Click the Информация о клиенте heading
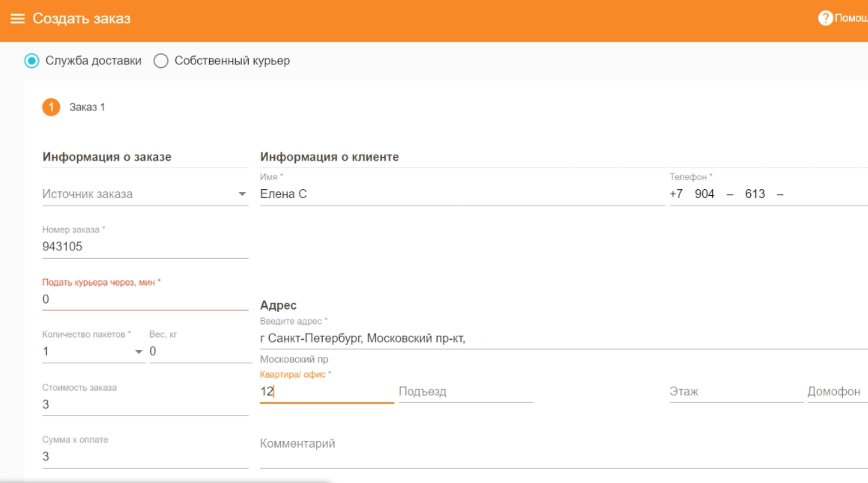This screenshot has height=483, width=868. tap(329, 157)
